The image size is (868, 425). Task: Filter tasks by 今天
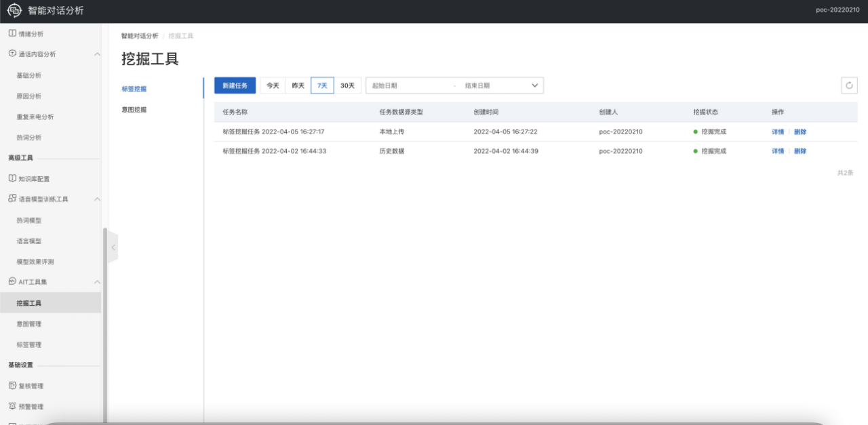[273, 85]
